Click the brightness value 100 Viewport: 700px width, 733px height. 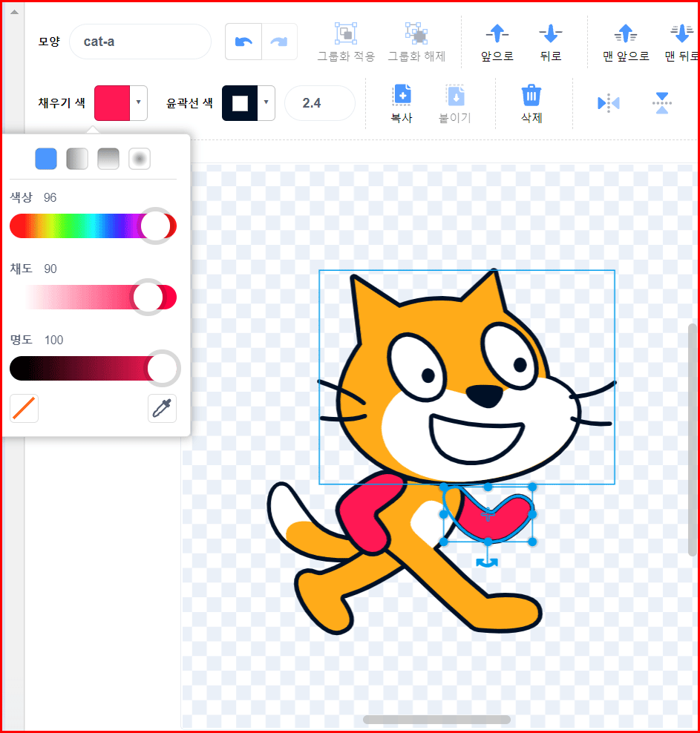(x=53, y=340)
